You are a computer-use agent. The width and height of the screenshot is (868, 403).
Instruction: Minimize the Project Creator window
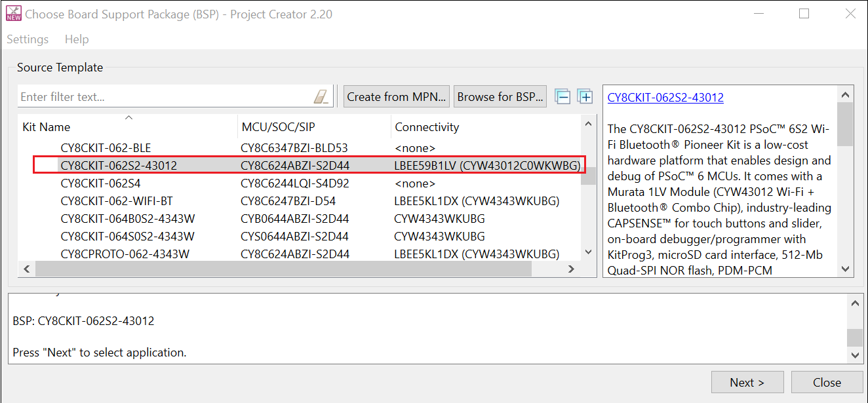(x=759, y=14)
